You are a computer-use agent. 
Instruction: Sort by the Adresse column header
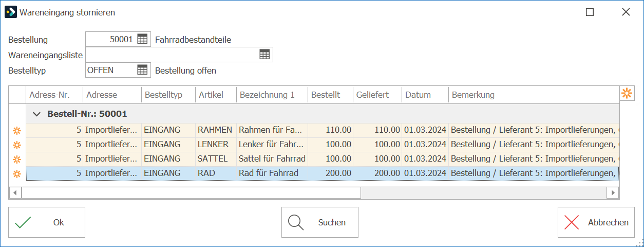[x=112, y=95]
